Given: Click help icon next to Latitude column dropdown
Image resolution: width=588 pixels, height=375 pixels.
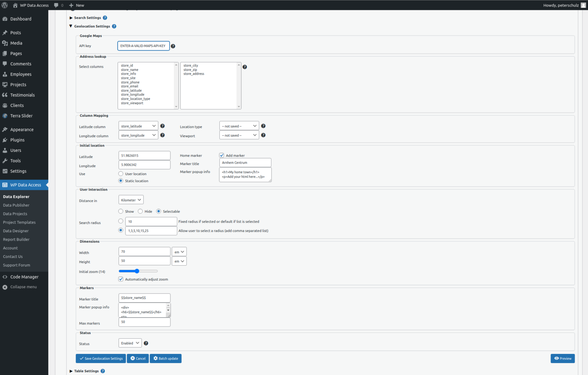Looking at the screenshot, I should 162,126.
